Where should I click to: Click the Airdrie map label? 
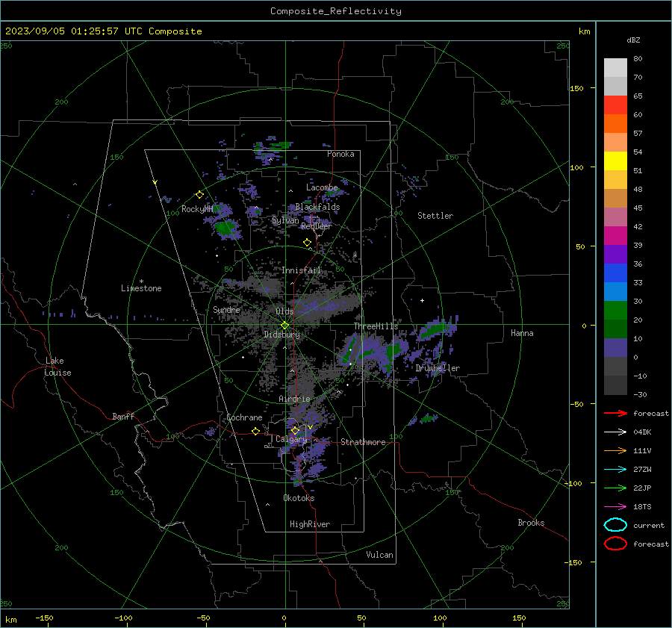pos(294,399)
